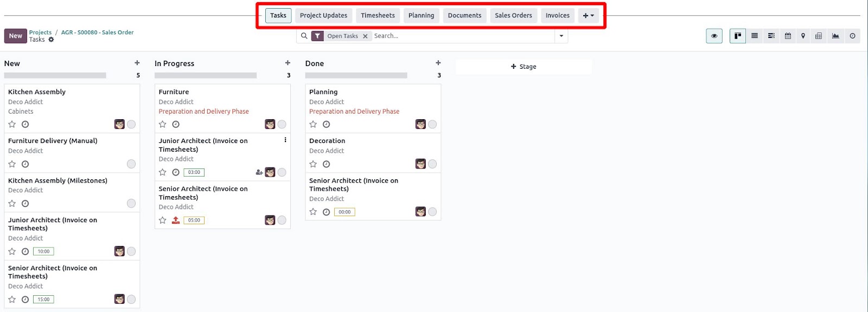Switch to Activity view
868x312 pixels.
click(x=852, y=36)
